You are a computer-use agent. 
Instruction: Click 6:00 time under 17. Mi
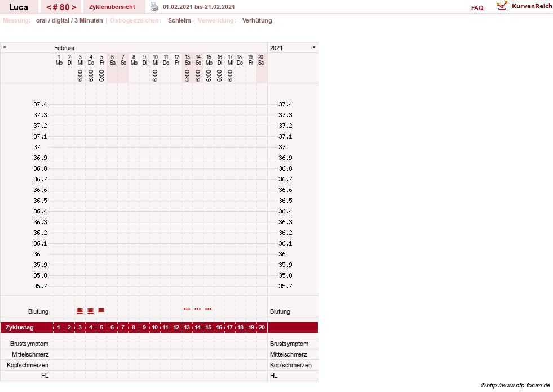click(x=230, y=75)
